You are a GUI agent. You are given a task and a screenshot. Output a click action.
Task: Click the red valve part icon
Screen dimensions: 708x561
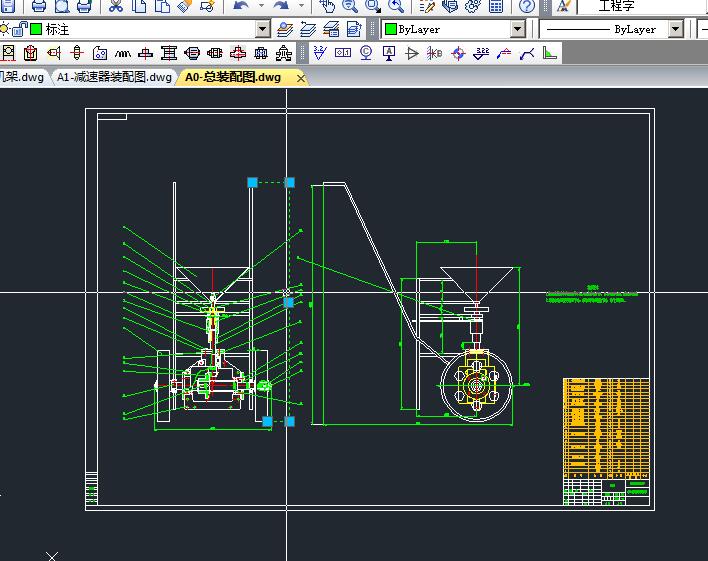click(x=238, y=53)
